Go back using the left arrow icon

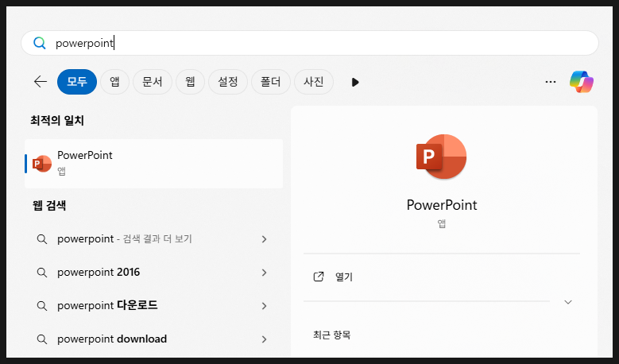pyautogui.click(x=41, y=82)
